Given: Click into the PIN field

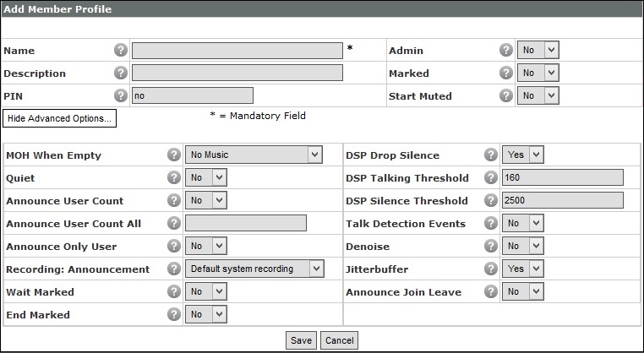Looking at the screenshot, I should click(x=193, y=95).
